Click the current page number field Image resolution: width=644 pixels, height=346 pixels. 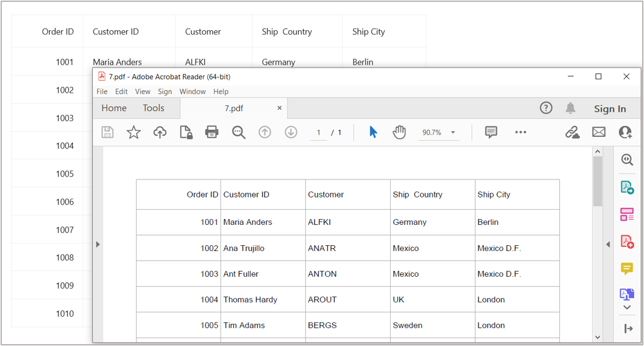[318, 132]
